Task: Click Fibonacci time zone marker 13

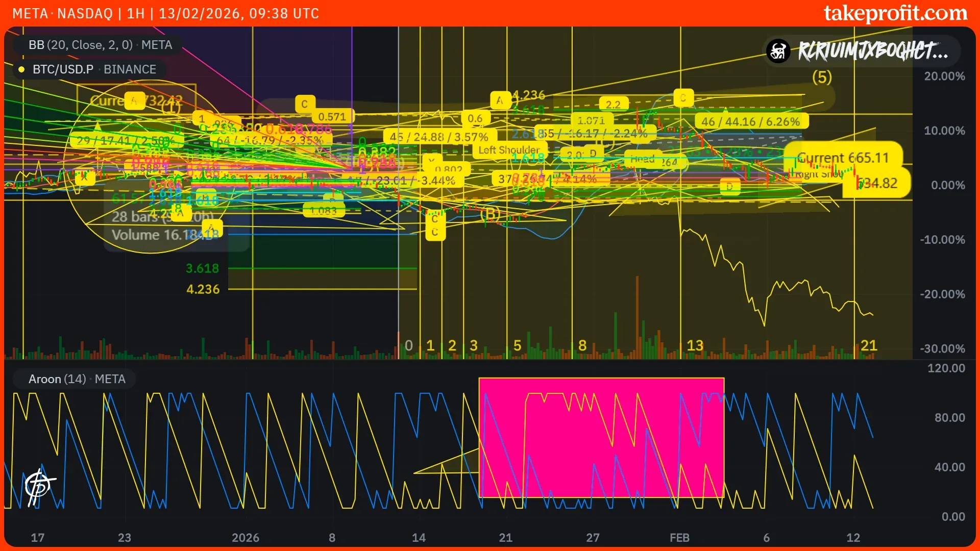Action: [x=695, y=345]
